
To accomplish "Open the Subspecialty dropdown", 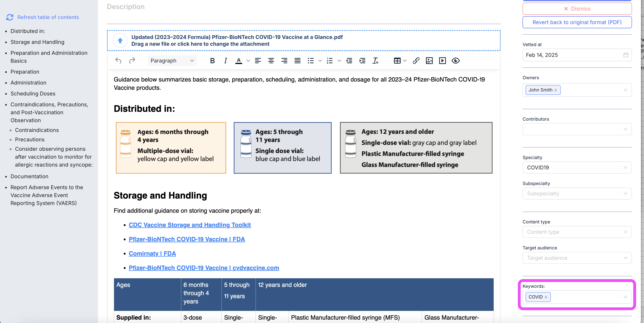I will [577, 194].
